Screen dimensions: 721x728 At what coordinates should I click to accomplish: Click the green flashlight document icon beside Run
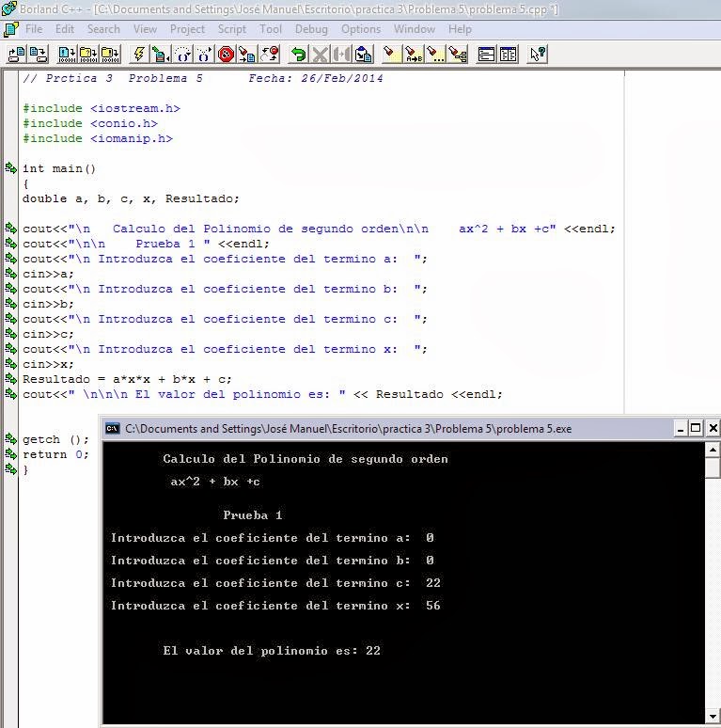pos(161,55)
